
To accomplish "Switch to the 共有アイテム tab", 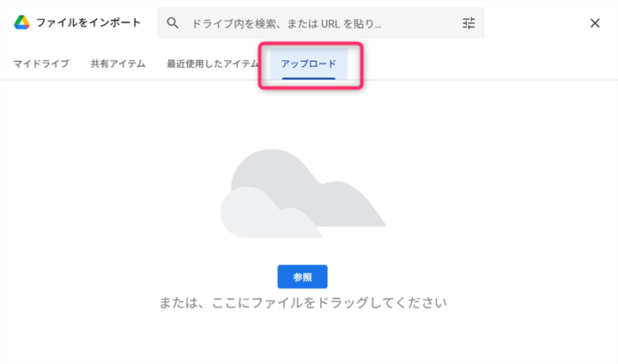I will 118,64.
